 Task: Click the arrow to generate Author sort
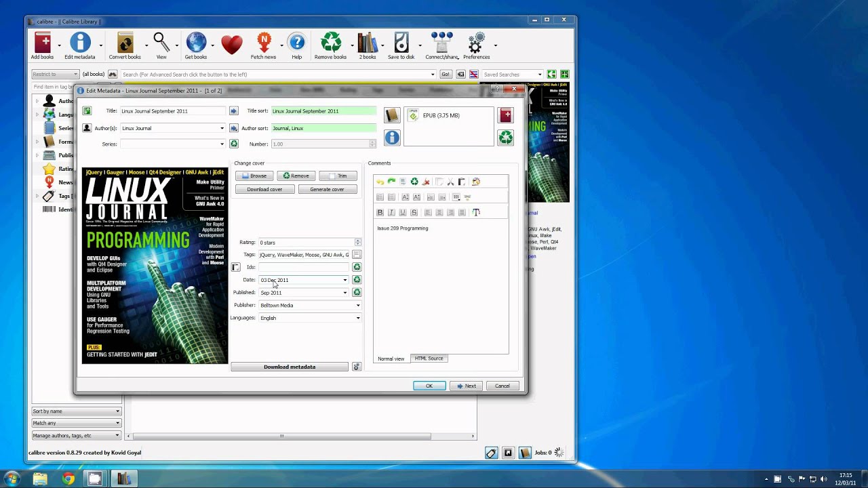coord(234,128)
